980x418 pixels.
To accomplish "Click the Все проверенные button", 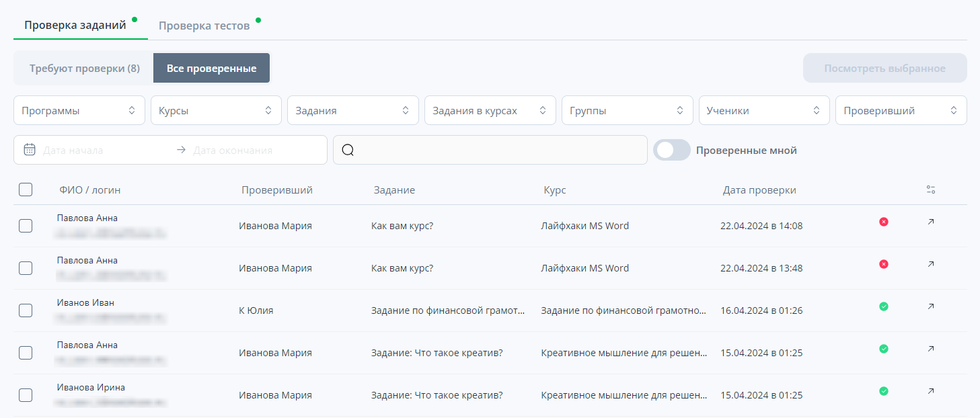I will pyautogui.click(x=211, y=69).
